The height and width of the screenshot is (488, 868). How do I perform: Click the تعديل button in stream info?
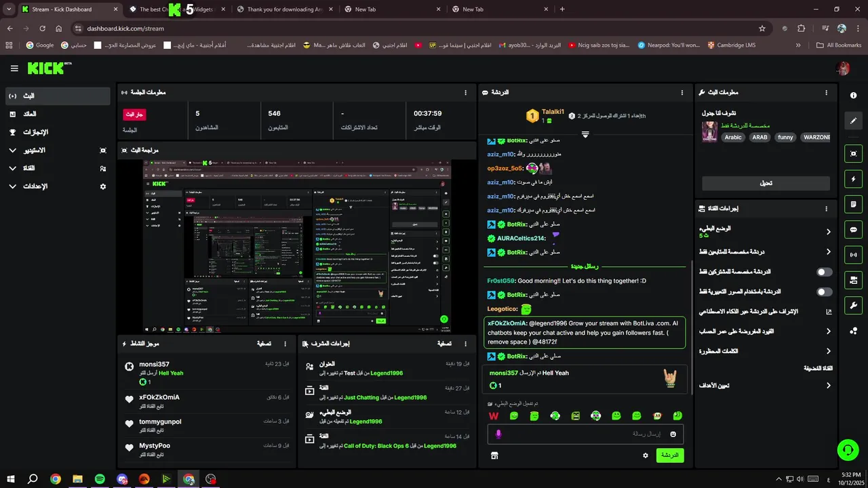766,183
